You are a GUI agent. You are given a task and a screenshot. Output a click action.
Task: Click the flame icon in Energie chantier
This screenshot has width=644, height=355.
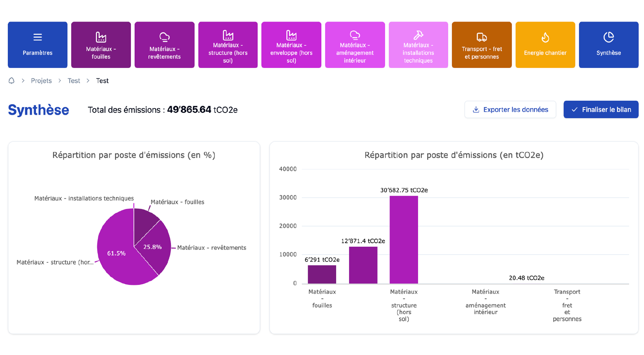click(545, 37)
